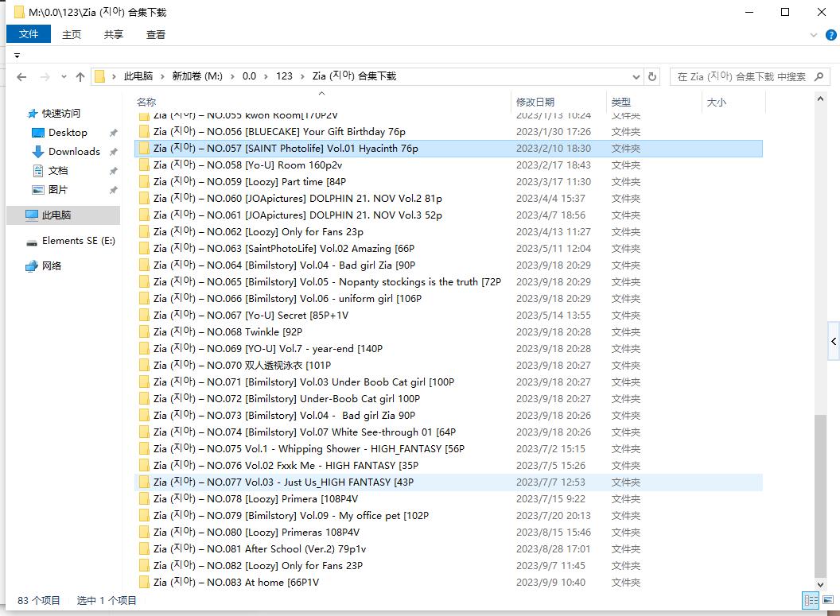Click the search box input field

point(740,77)
